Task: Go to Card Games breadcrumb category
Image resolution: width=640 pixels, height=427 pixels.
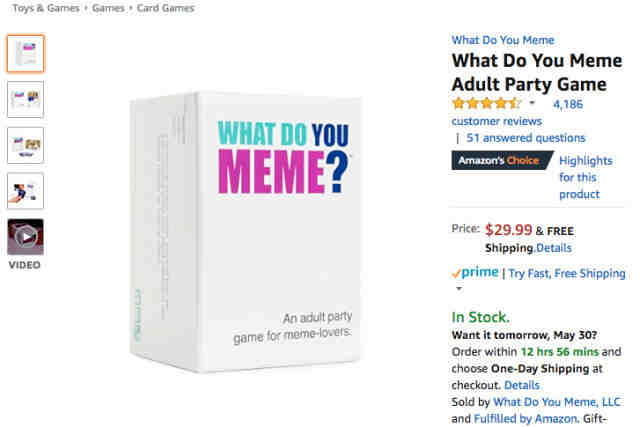Action: tap(165, 8)
